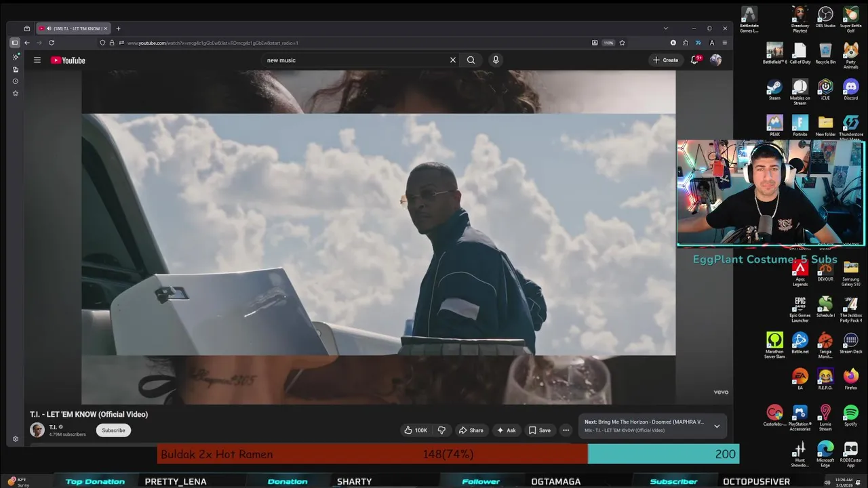Run the YouTube search magnifier button

pos(471,60)
